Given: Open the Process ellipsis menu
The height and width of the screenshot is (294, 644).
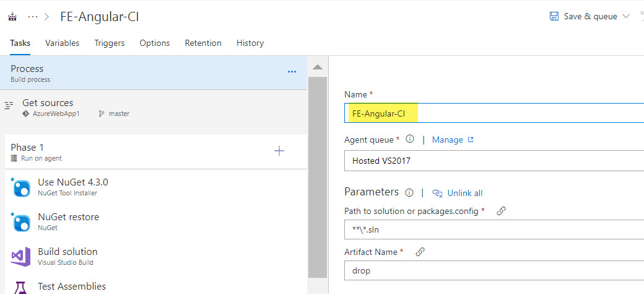Looking at the screenshot, I should click(x=292, y=72).
